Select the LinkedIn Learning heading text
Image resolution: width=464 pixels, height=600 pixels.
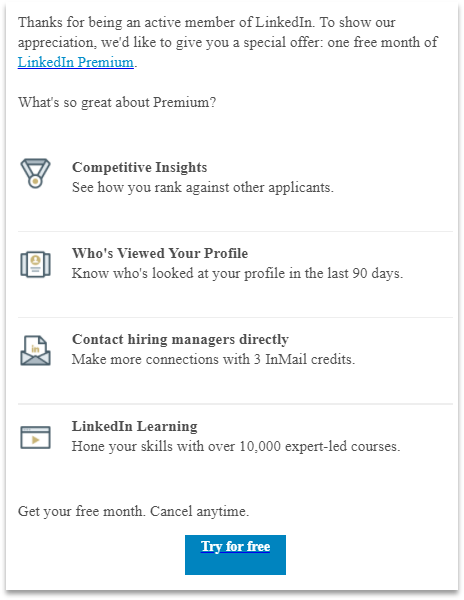(x=135, y=426)
